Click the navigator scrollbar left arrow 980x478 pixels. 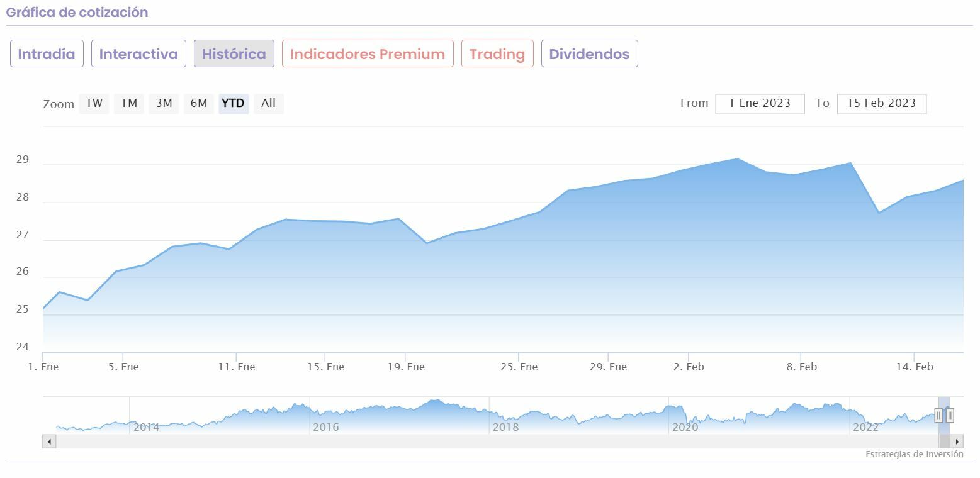click(x=49, y=442)
